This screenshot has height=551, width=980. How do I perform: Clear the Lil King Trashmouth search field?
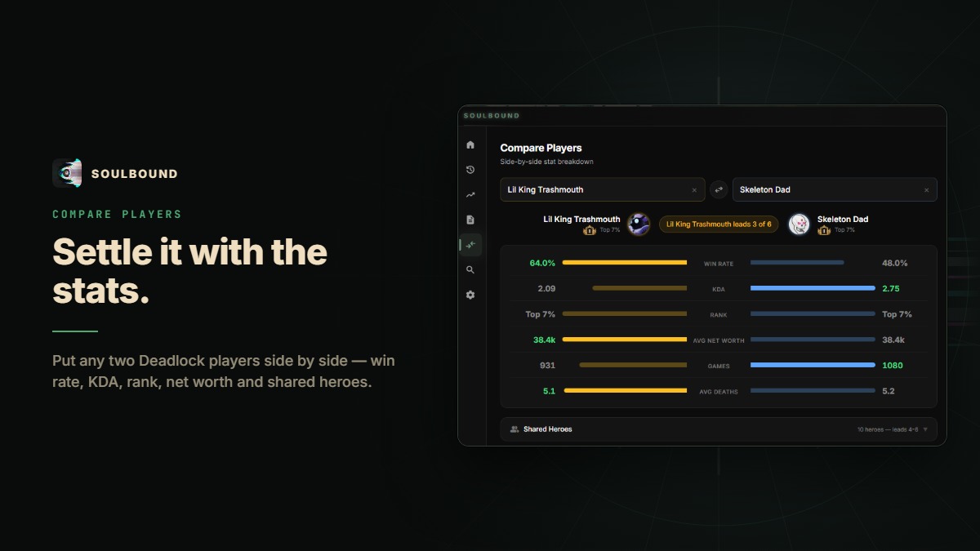(x=694, y=190)
